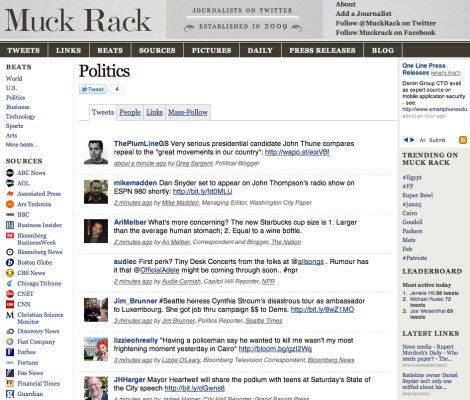Open lizzieohreally cartoon avatar
Screen dimensions: 470x400
click(x=96, y=349)
